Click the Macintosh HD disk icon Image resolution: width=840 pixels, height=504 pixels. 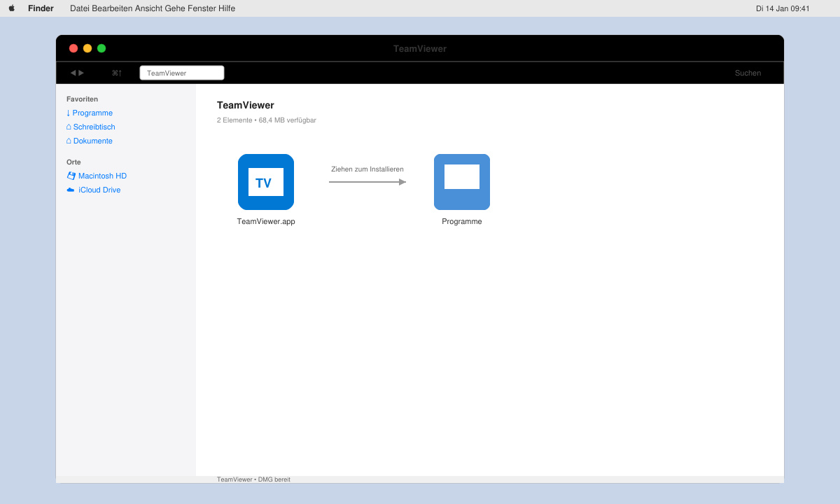click(x=71, y=176)
